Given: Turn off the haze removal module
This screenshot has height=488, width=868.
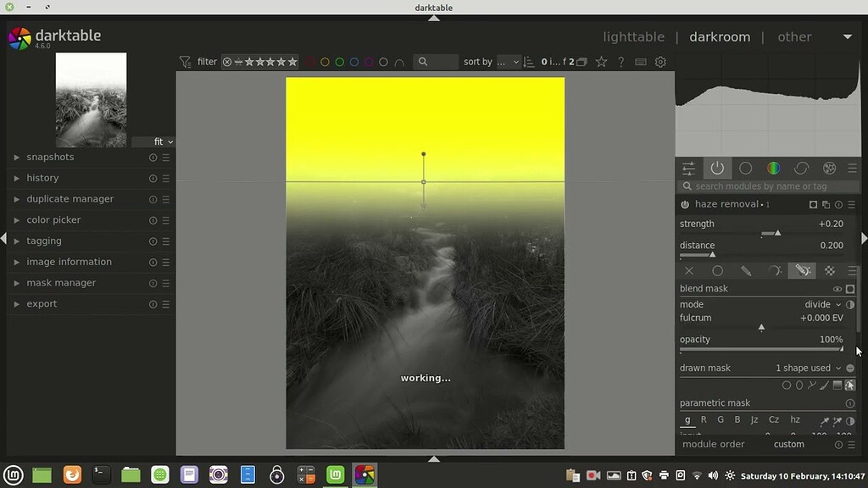Looking at the screenshot, I should (685, 204).
